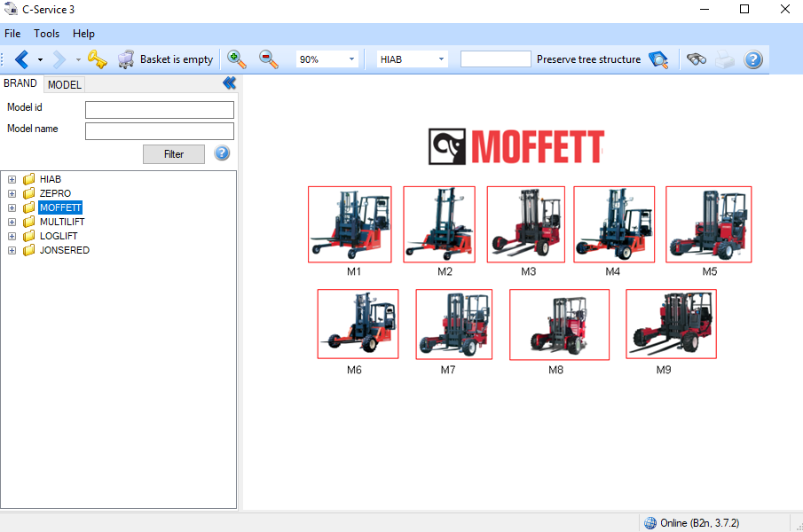Screen dimensions: 803x532
Task: Collapse the left panel with double chevron
Action: click(229, 83)
